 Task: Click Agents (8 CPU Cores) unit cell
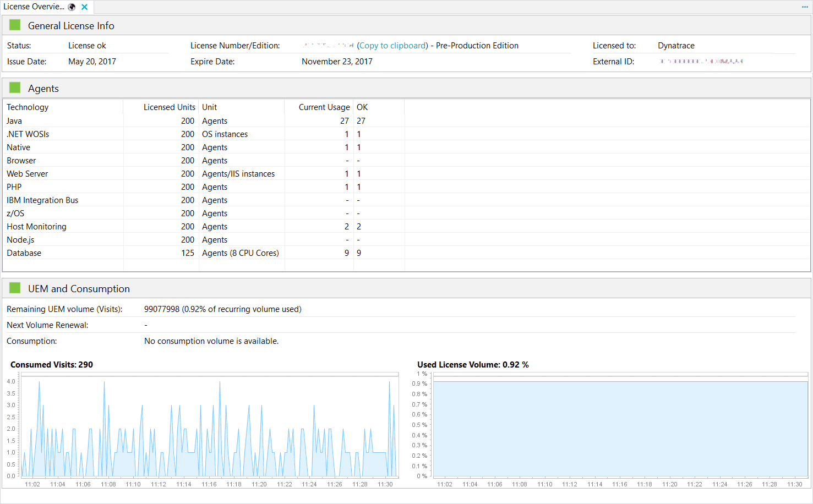(x=241, y=253)
